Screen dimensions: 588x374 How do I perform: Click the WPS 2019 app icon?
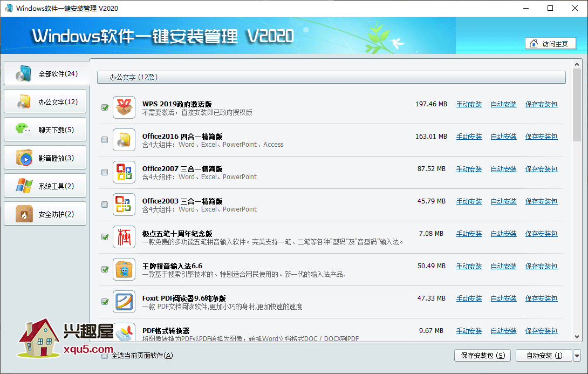pyautogui.click(x=124, y=107)
